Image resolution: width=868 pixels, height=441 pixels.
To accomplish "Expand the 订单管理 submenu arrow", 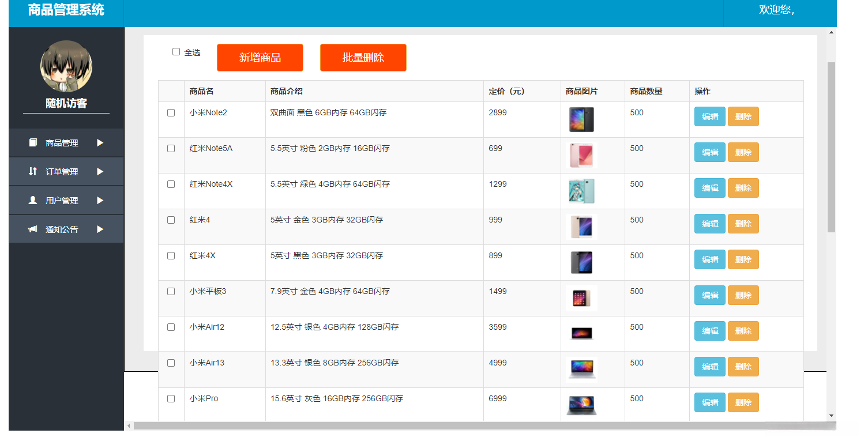I will click(x=100, y=172).
